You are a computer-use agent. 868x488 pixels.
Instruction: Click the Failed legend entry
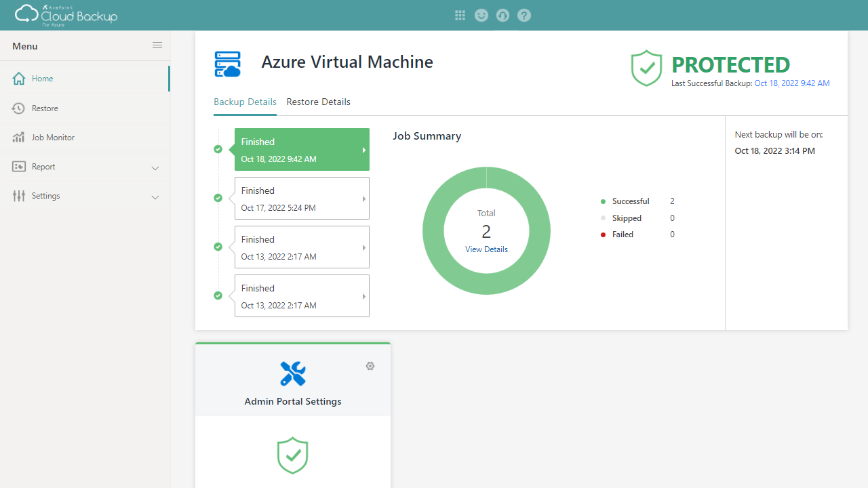click(x=623, y=235)
